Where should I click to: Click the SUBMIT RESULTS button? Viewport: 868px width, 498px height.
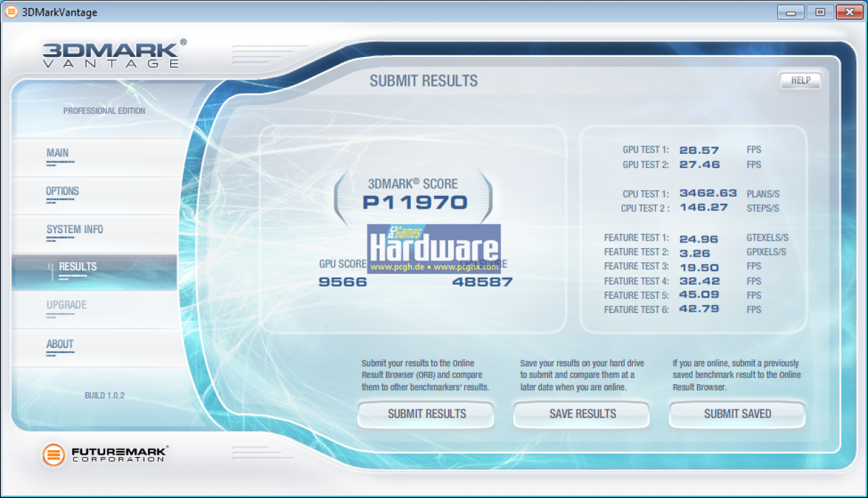click(426, 414)
